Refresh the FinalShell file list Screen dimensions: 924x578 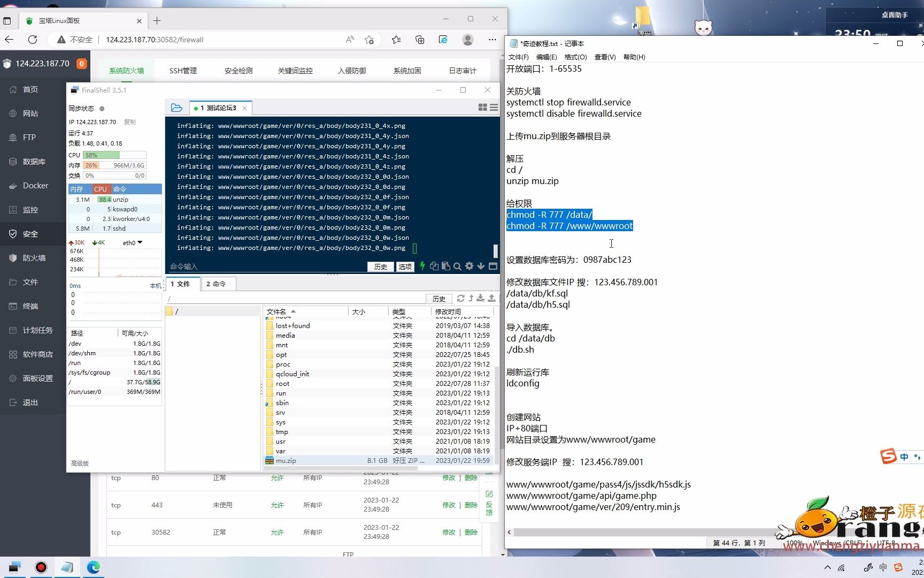pos(460,298)
